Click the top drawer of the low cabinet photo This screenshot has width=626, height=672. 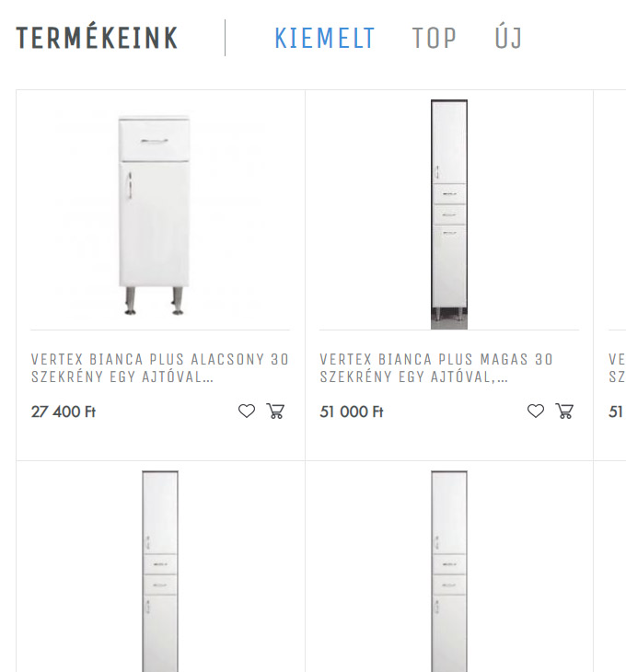(x=155, y=140)
